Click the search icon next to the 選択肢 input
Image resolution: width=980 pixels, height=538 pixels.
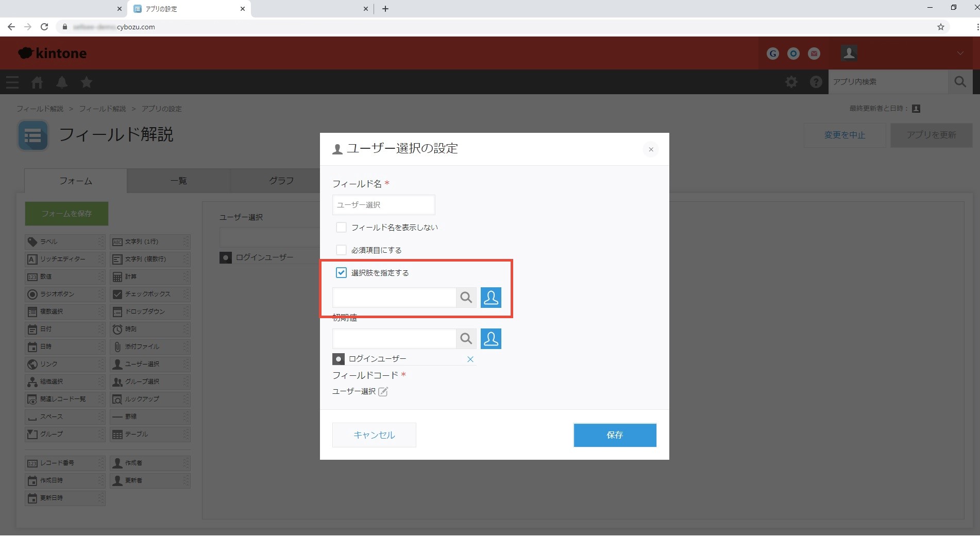click(466, 298)
